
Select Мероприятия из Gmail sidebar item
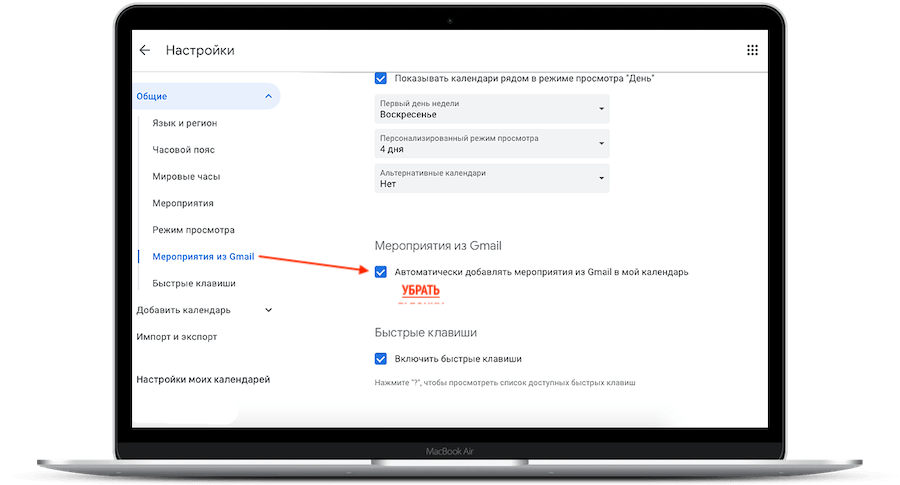(x=203, y=257)
